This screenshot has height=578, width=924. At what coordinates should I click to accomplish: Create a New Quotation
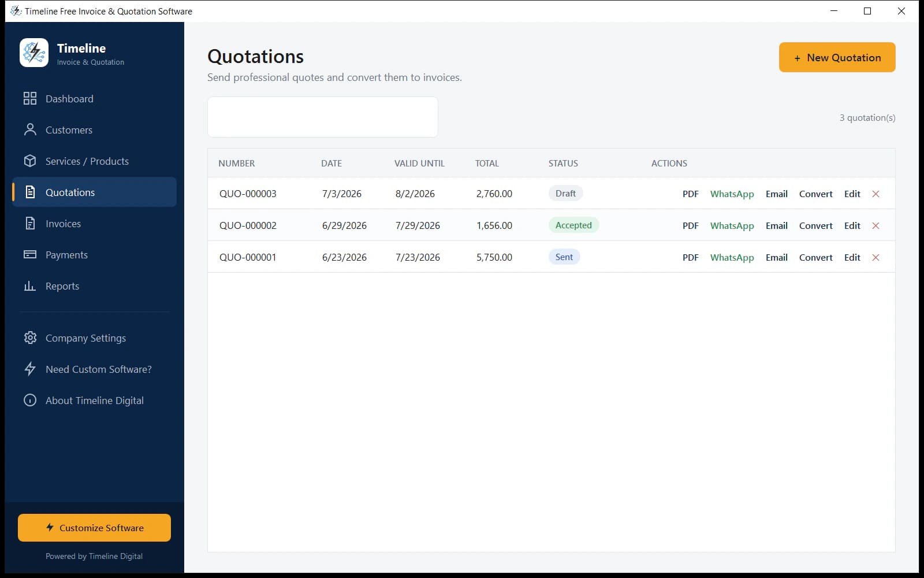click(x=837, y=57)
